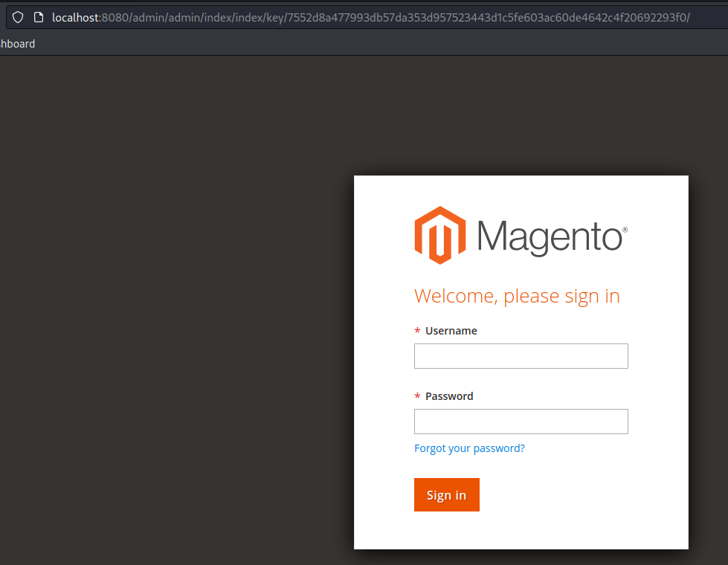Click the orange Sign in button

[447, 495]
